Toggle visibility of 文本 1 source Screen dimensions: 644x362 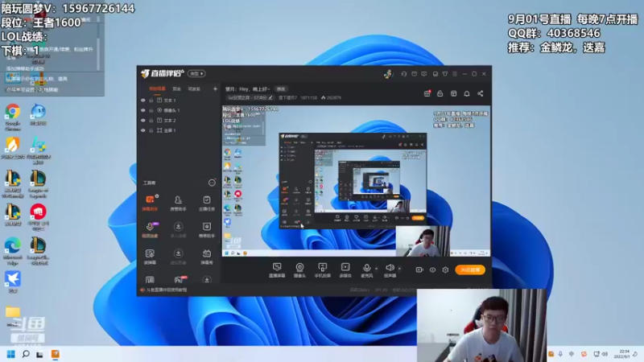(x=143, y=100)
